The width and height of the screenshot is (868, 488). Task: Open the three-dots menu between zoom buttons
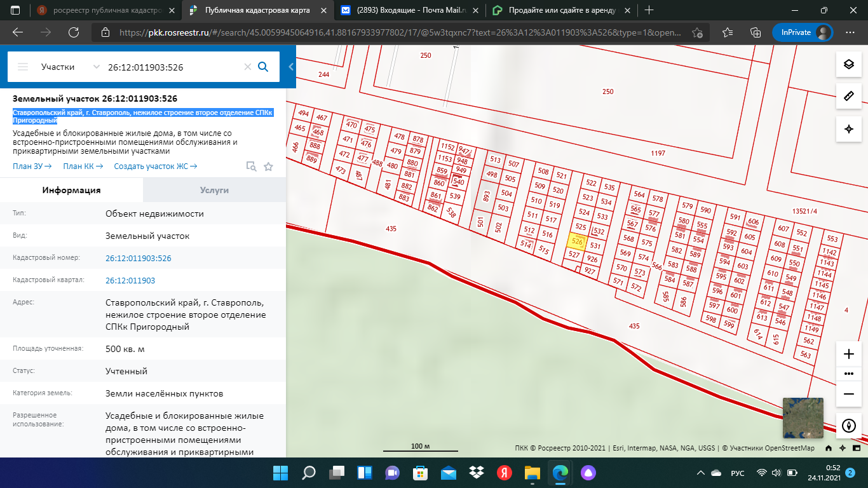848,374
